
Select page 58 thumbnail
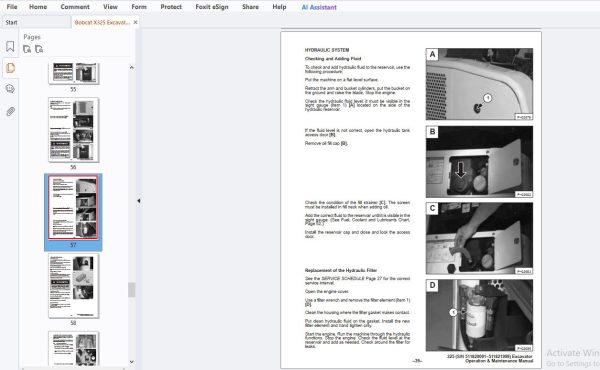click(73, 285)
